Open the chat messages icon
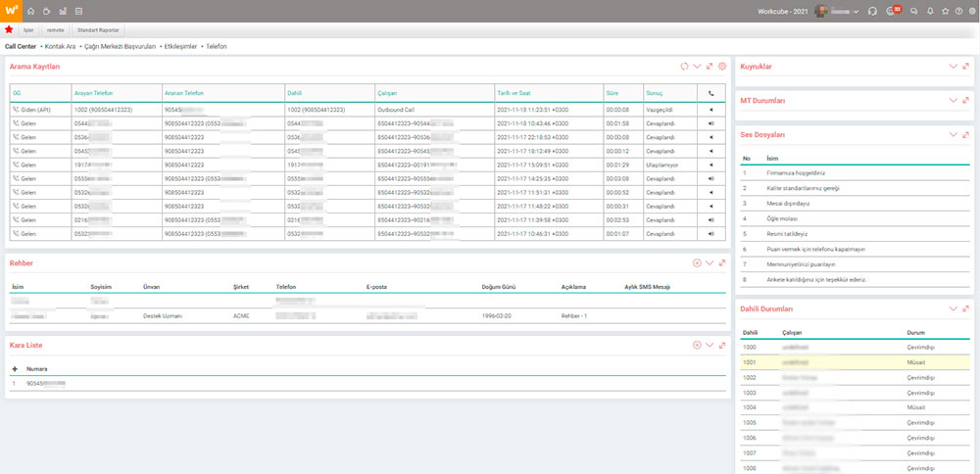This screenshot has height=474, width=980. tap(914, 11)
